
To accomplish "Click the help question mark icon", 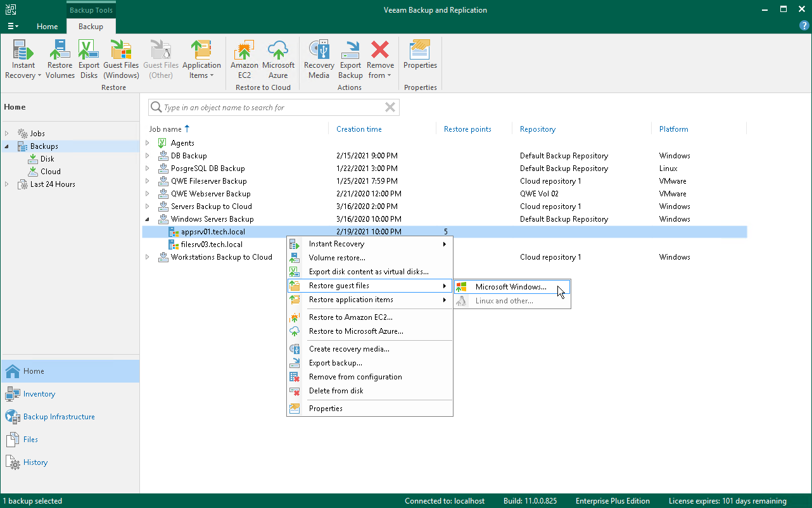I will pos(804,26).
